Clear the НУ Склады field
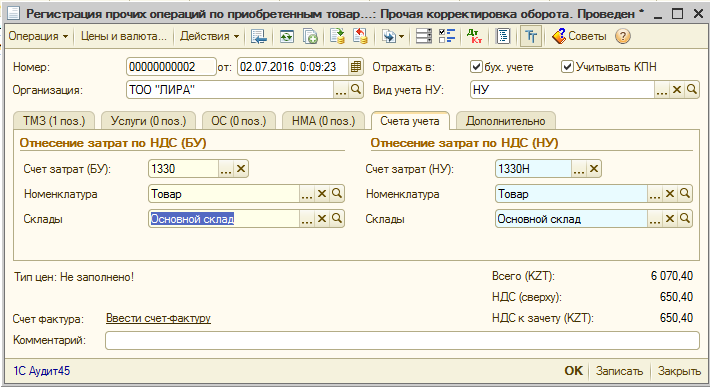Screen dimensions: 710x390 coord(669,219)
